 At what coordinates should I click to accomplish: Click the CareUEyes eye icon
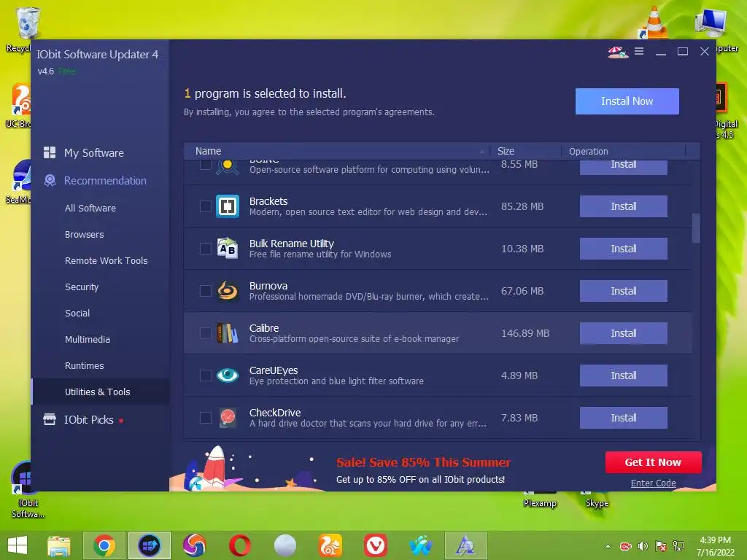click(x=228, y=376)
